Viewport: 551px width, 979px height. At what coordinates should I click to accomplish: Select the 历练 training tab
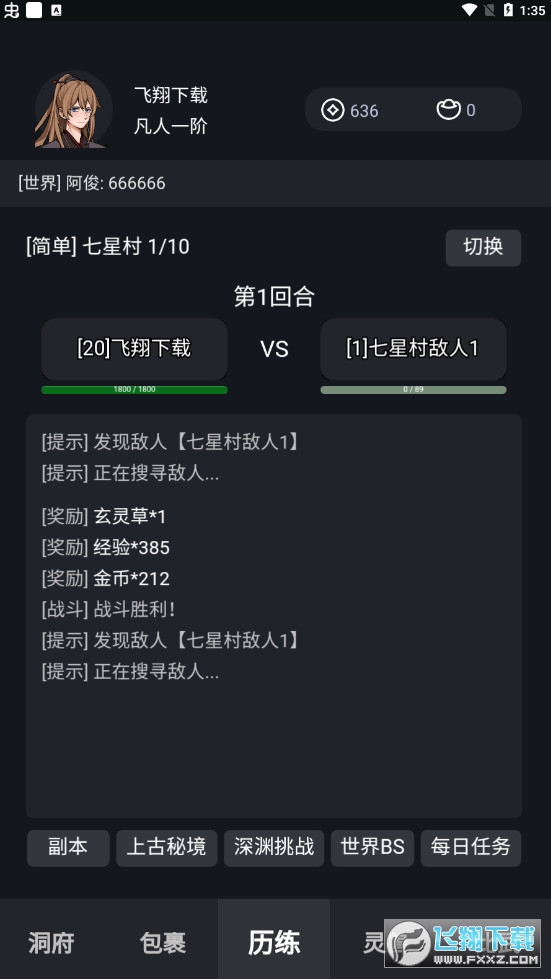pos(274,942)
